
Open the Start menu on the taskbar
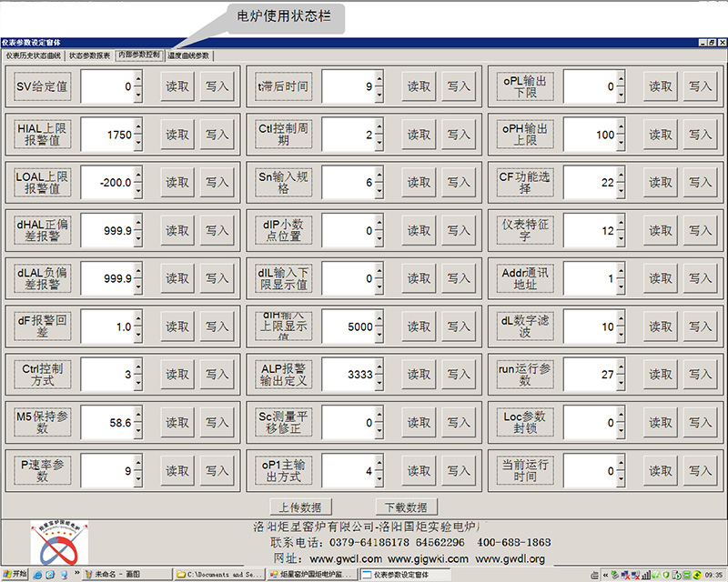point(14,574)
